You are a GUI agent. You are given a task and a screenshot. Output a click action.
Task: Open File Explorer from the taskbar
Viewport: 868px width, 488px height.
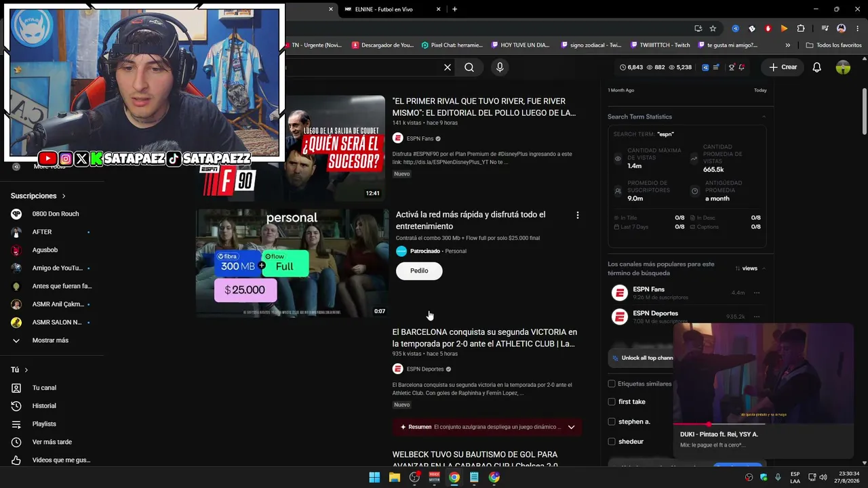(395, 477)
